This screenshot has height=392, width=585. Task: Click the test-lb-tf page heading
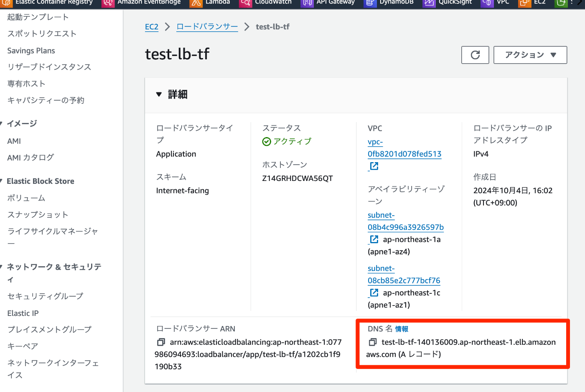click(x=177, y=54)
